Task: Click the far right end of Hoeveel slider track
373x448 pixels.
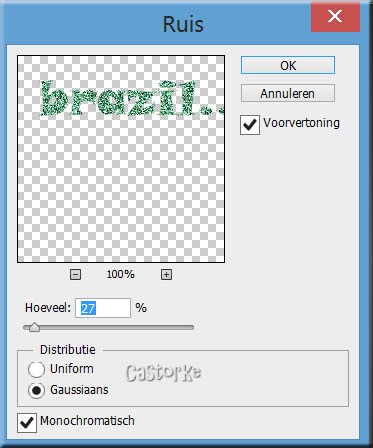Action: (x=191, y=328)
